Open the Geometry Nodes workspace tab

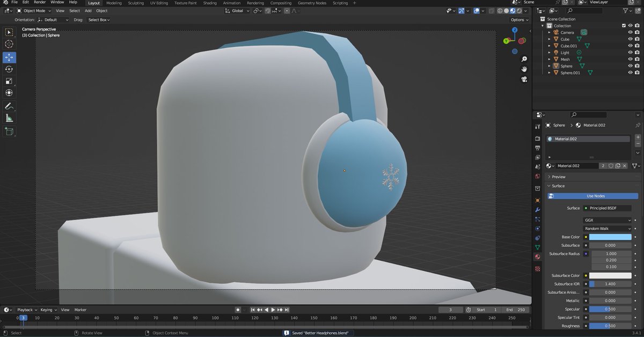pyautogui.click(x=312, y=3)
